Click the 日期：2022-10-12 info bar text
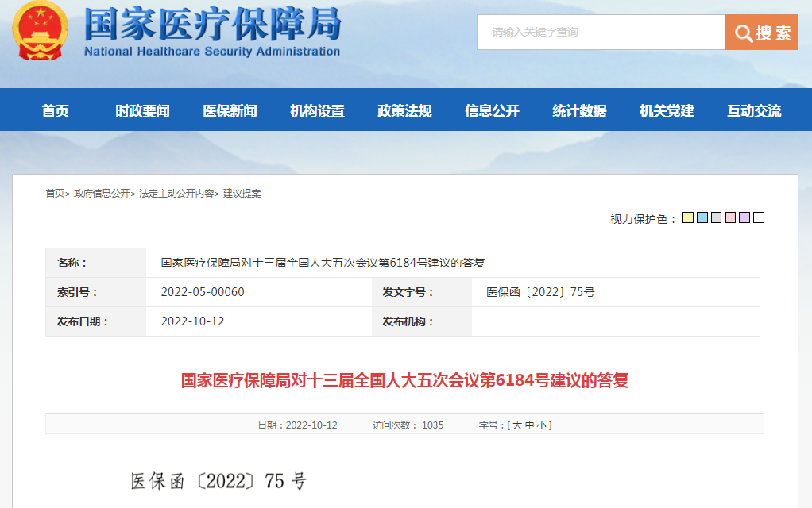This screenshot has width=812, height=508. (x=298, y=425)
